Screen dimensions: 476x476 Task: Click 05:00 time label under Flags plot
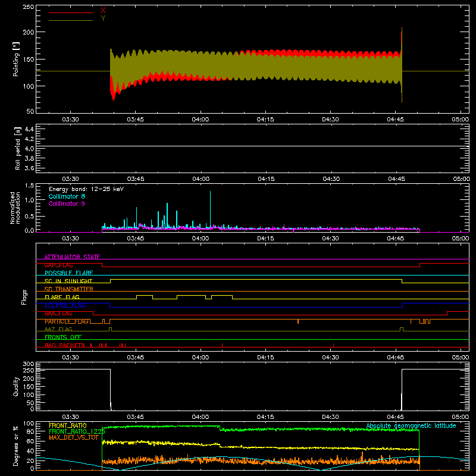click(x=460, y=358)
